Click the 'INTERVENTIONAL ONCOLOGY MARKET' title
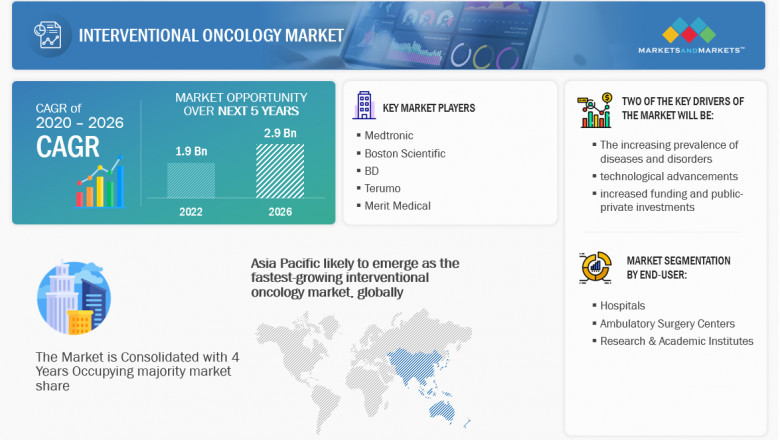This screenshot has height=440, width=780. coord(211,35)
